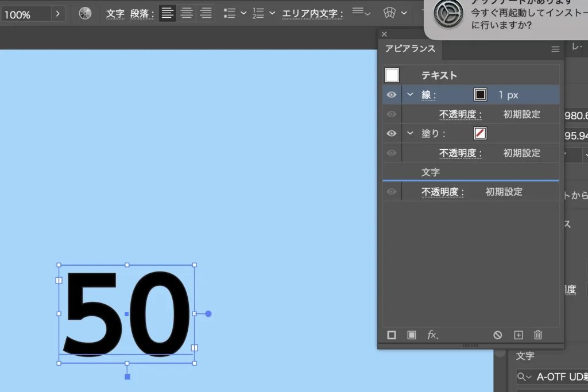
Task: Click the trash Delete Selected Item icon
Action: pyautogui.click(x=538, y=335)
